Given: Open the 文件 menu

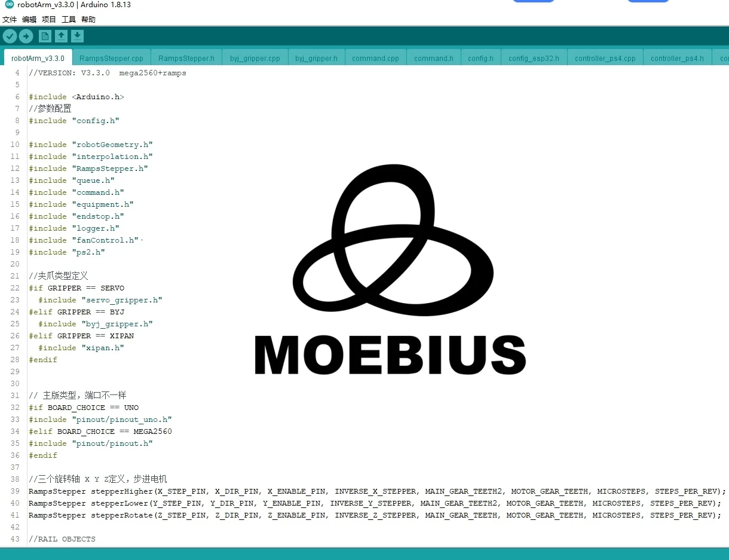Looking at the screenshot, I should pyautogui.click(x=10, y=20).
